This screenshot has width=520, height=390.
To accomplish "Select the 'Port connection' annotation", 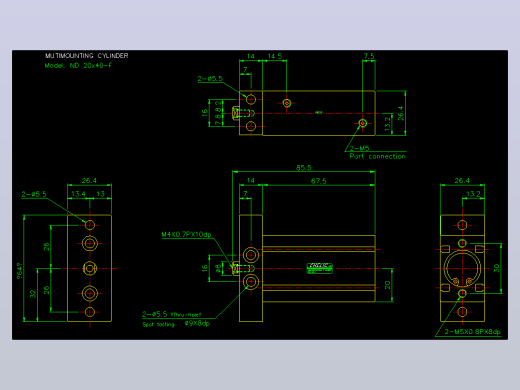I will 378,156.
